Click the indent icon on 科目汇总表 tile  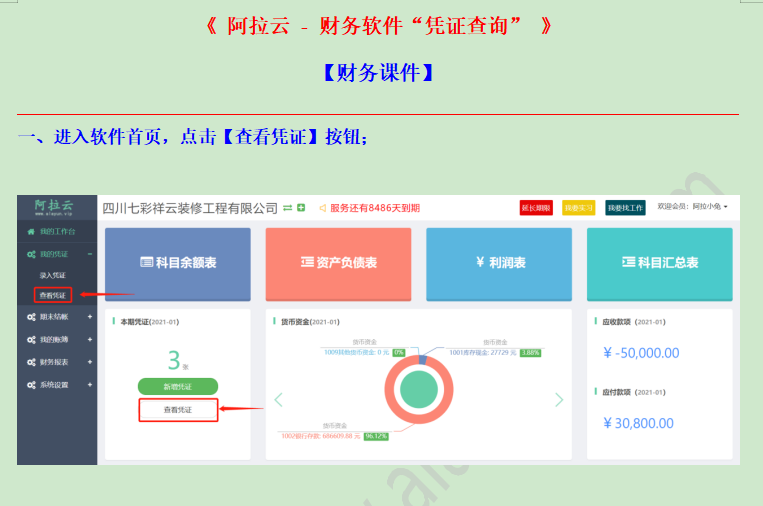(x=629, y=262)
